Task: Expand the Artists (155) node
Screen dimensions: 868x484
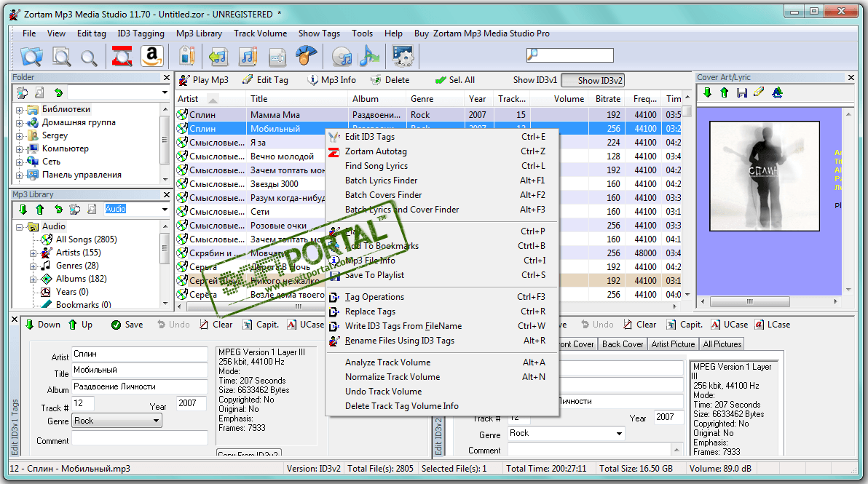Action: (x=33, y=253)
